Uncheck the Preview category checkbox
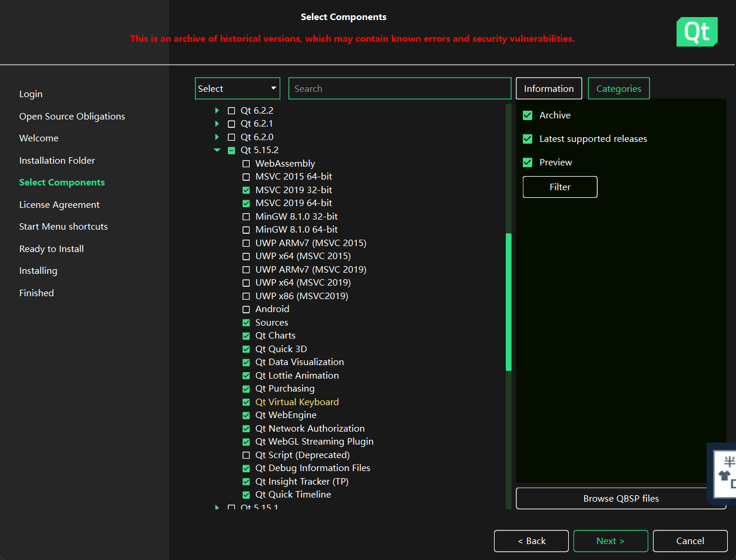736x560 pixels. coord(528,163)
